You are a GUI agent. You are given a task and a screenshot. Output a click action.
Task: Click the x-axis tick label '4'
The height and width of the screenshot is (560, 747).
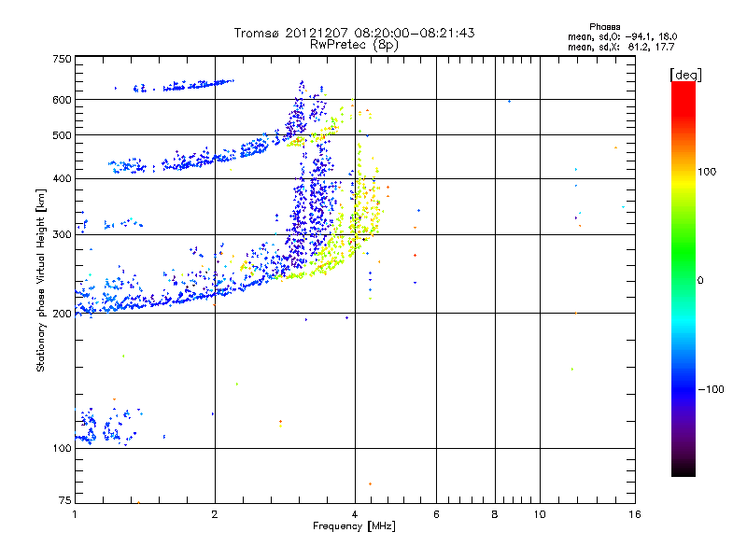[x=355, y=514]
